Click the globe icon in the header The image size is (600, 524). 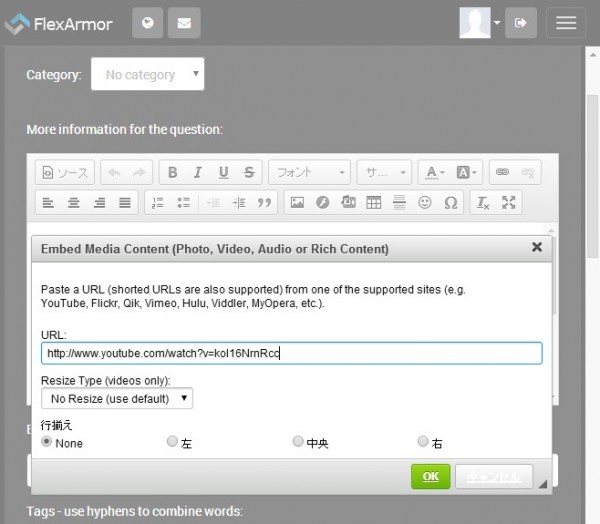(x=147, y=22)
